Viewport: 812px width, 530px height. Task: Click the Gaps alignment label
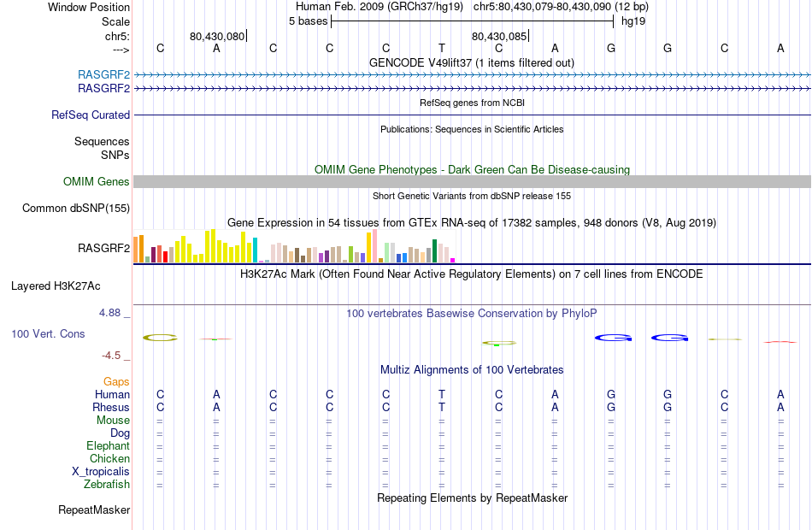[x=116, y=381]
